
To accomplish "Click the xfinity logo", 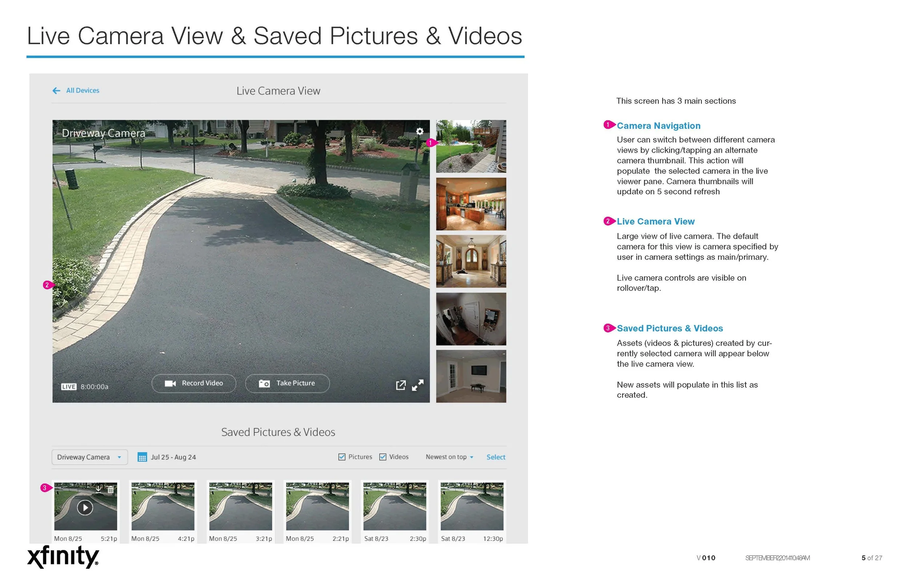I will coord(63,557).
